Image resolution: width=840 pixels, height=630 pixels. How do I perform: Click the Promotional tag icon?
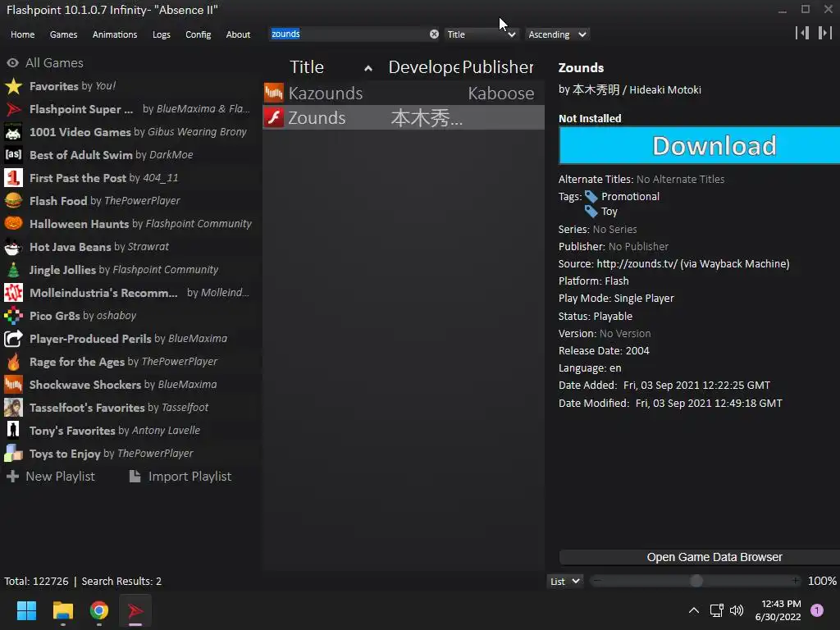[591, 197]
